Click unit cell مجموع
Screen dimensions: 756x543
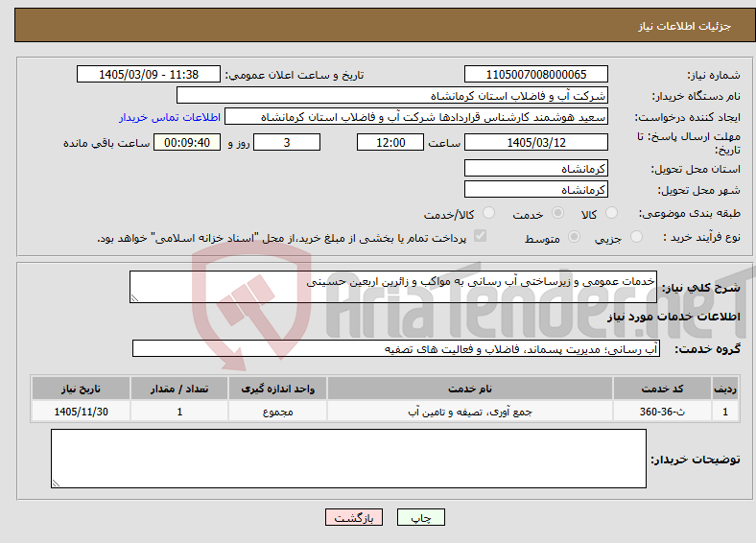(x=277, y=412)
